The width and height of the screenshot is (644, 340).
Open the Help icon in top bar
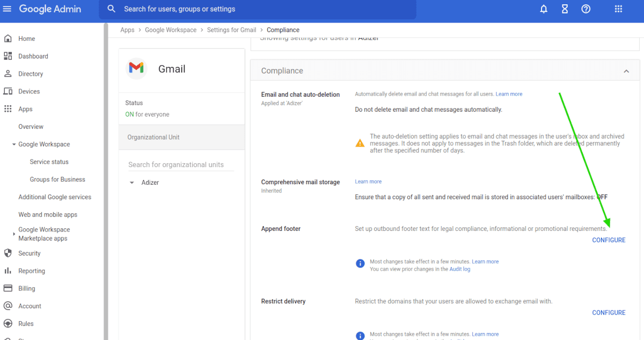586,9
